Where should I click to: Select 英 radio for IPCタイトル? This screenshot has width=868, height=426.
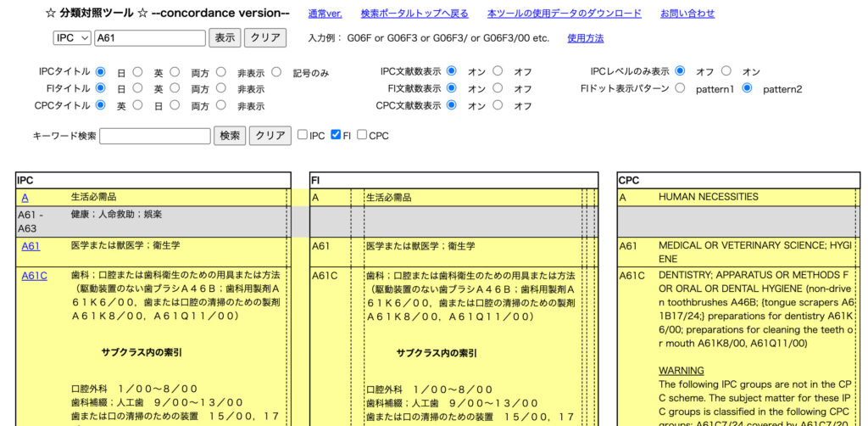(137, 72)
